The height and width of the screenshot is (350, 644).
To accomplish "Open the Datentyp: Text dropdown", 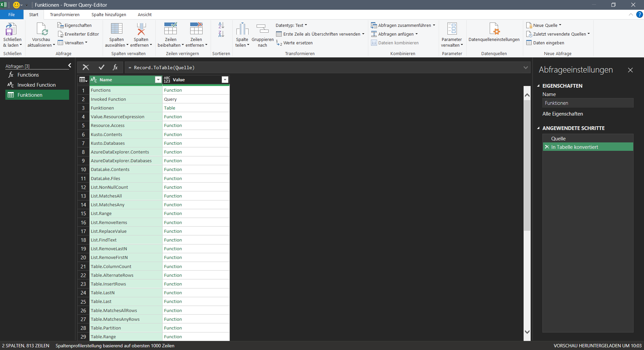I will point(291,25).
